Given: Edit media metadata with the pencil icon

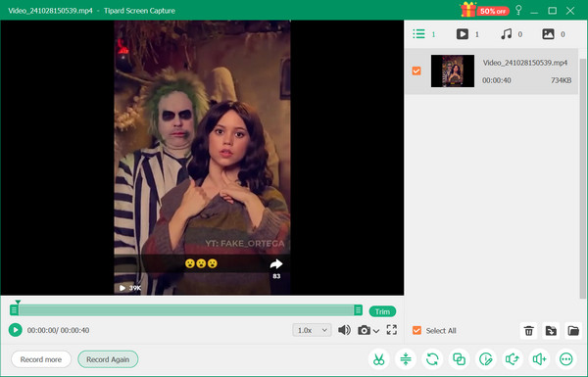Looking at the screenshot, I should click(486, 359).
